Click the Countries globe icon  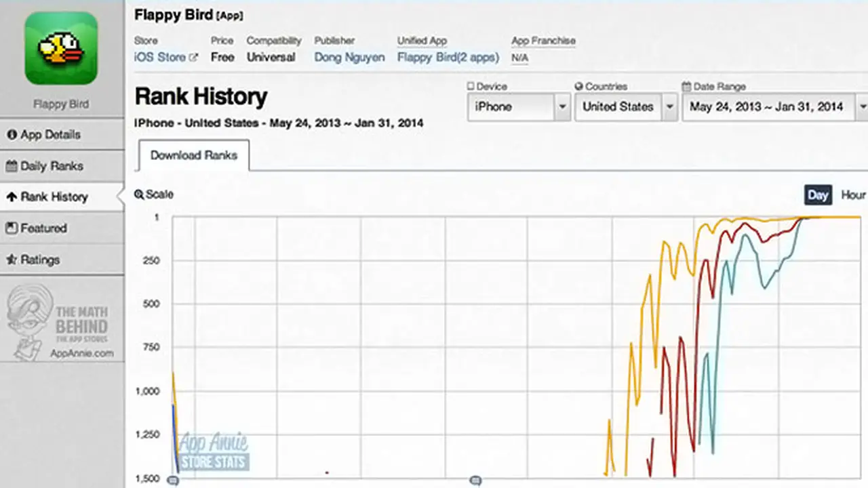[579, 87]
